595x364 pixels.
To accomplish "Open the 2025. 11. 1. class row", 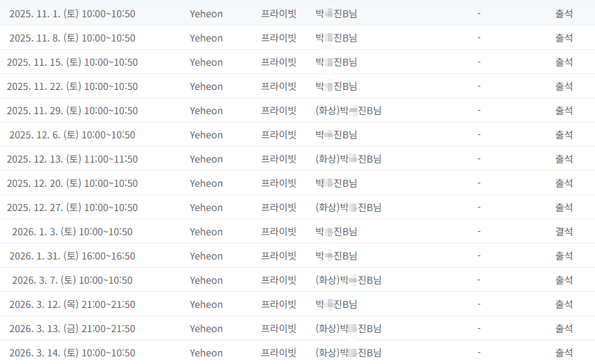I will [x=297, y=14].
